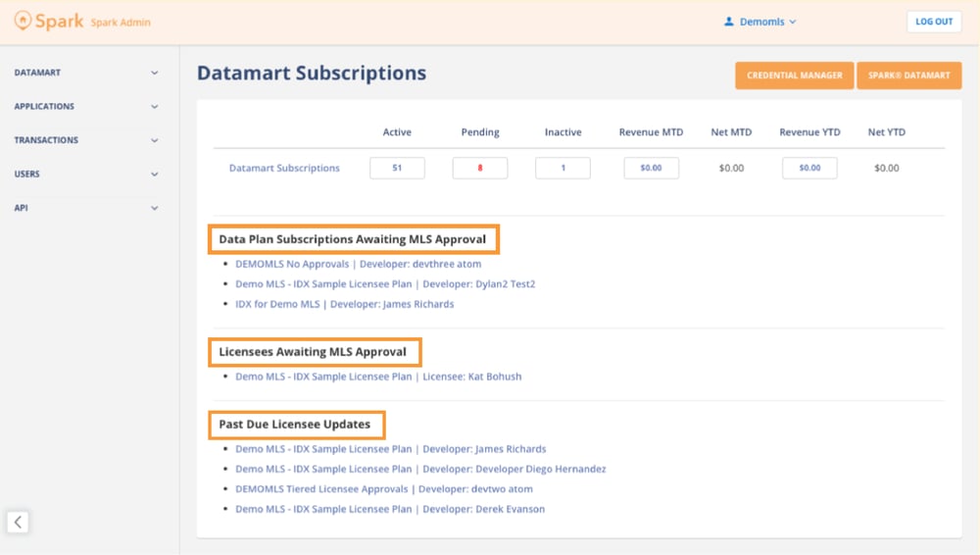
Task: Expand the Datamart sidebar chevron
Action: coord(154,73)
